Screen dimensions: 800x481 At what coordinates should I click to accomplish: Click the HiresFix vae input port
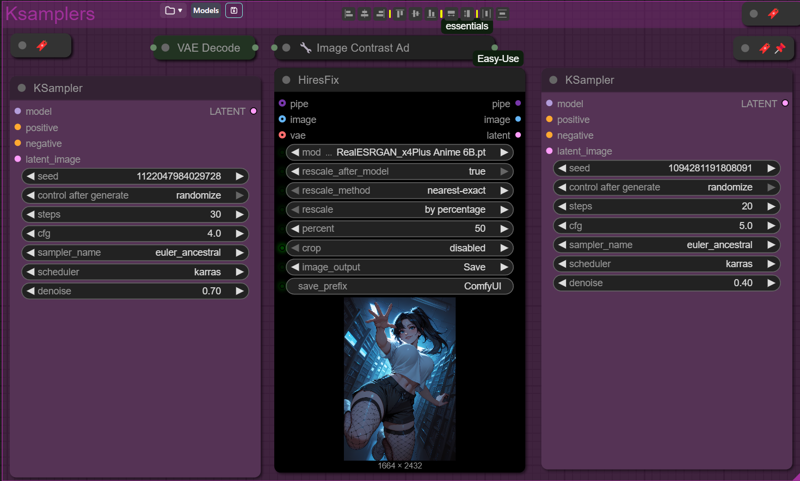pos(282,135)
